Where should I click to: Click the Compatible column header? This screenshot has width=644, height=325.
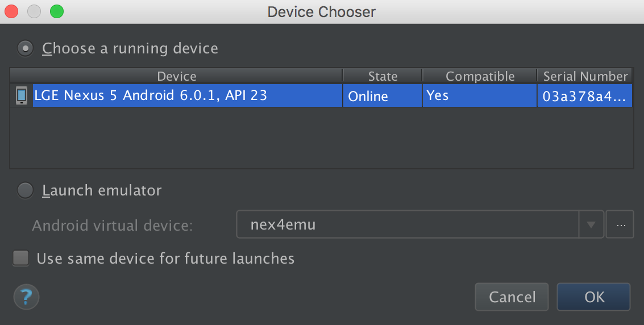[480, 76]
